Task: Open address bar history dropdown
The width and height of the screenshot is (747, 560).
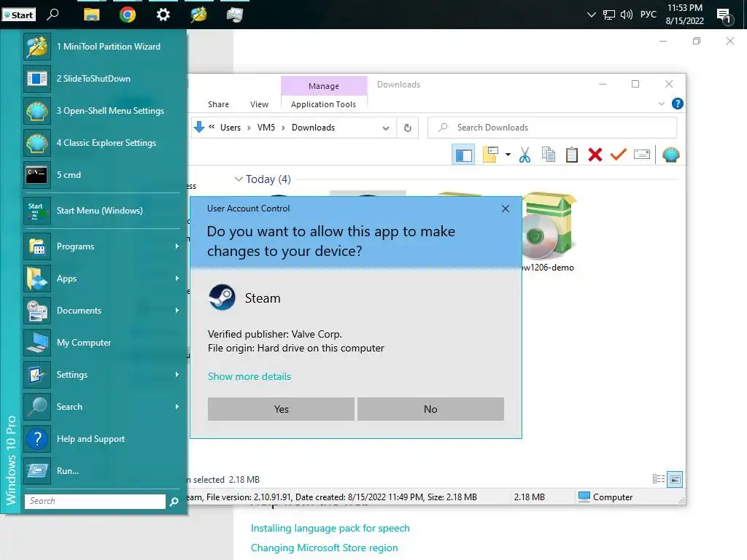Action: [386, 128]
